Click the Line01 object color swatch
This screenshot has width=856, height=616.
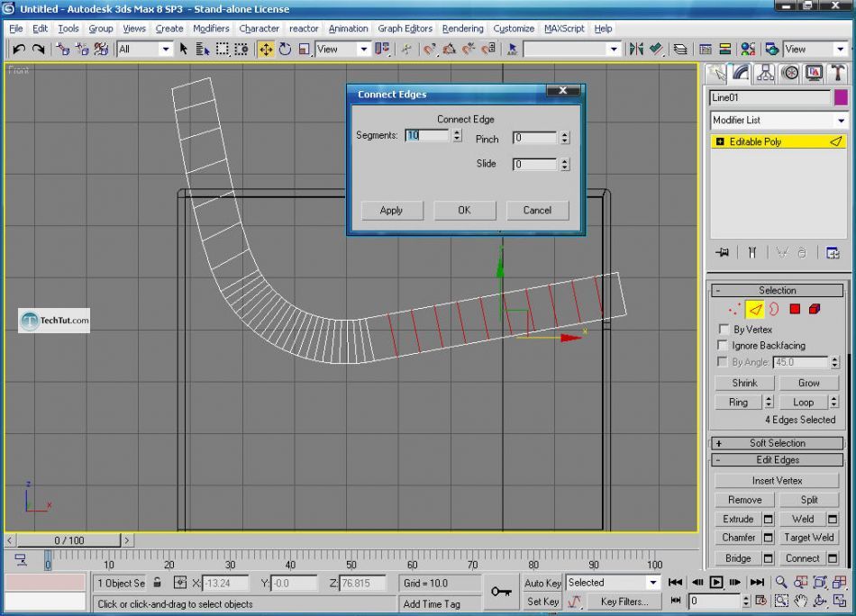coord(841,97)
